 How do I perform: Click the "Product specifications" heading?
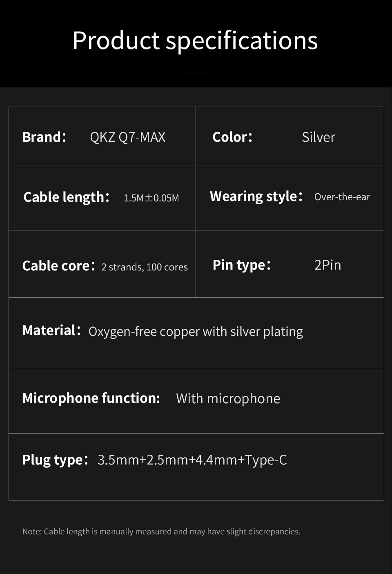pyautogui.click(x=195, y=40)
